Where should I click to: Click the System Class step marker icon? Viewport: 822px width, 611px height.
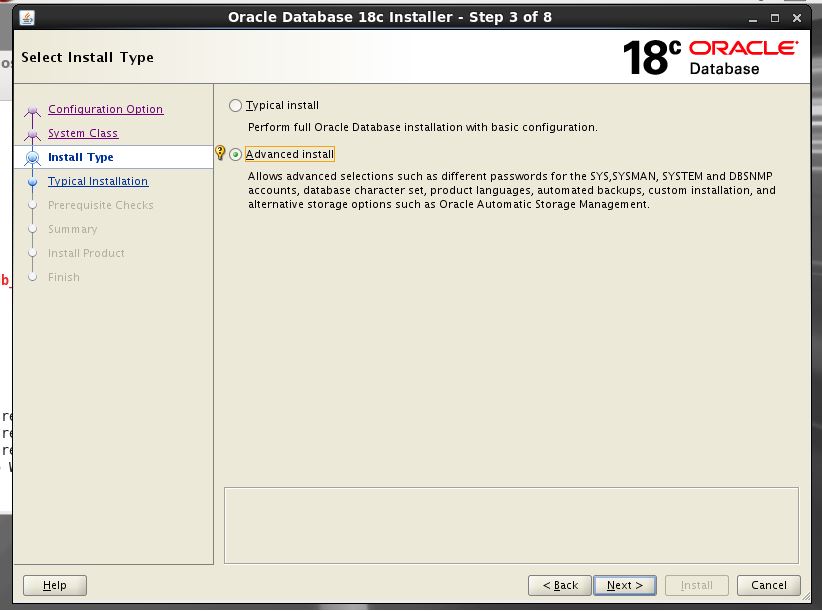click(33, 134)
